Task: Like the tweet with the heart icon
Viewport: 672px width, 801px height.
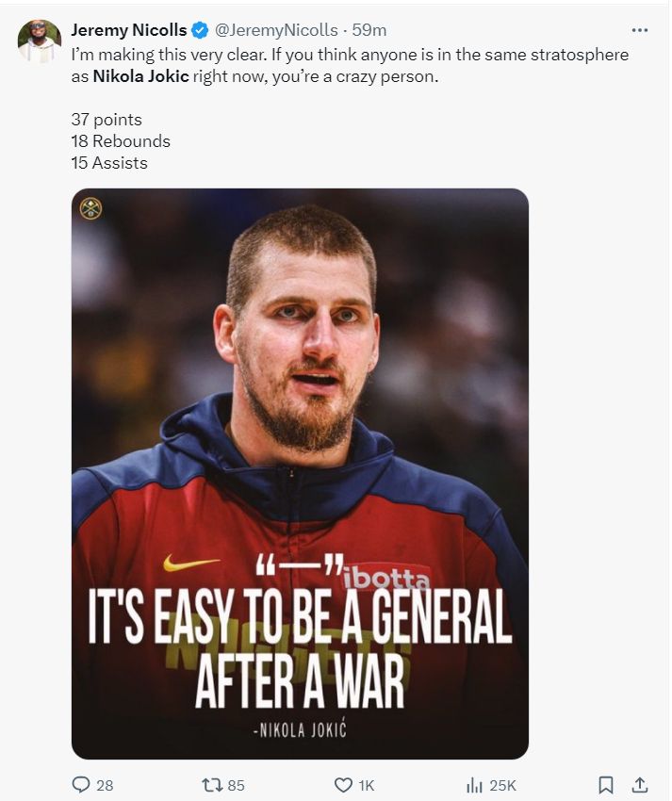Action: (x=343, y=785)
